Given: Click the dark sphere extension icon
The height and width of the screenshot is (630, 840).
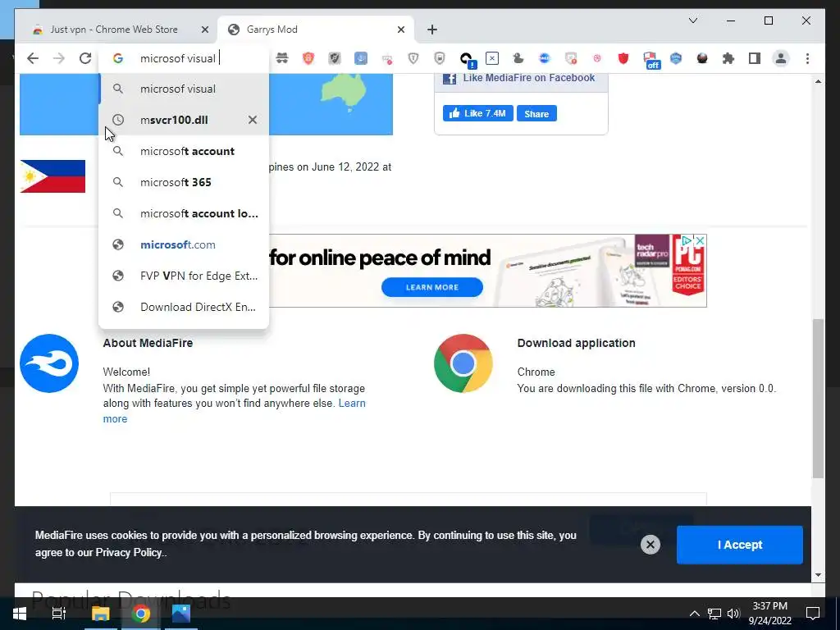Looking at the screenshot, I should click(702, 58).
